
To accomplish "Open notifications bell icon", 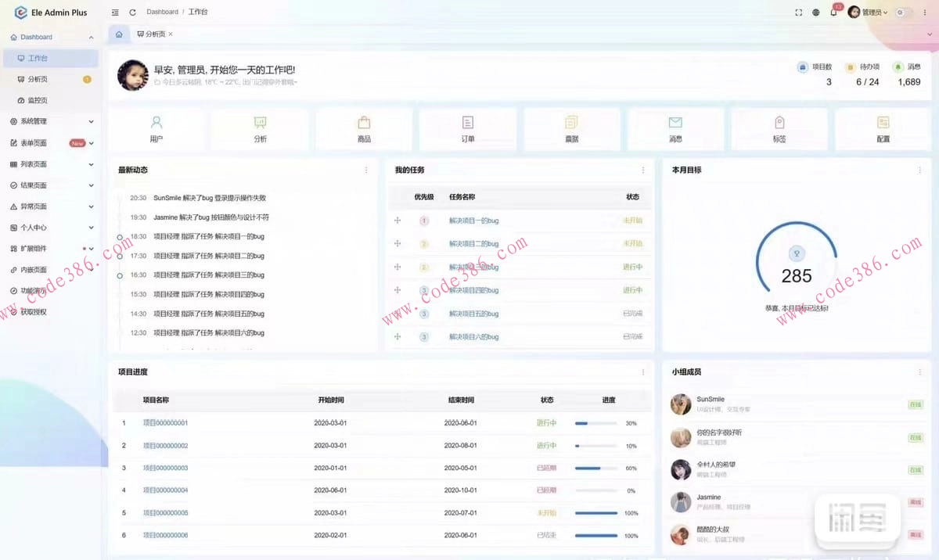I will pos(833,13).
